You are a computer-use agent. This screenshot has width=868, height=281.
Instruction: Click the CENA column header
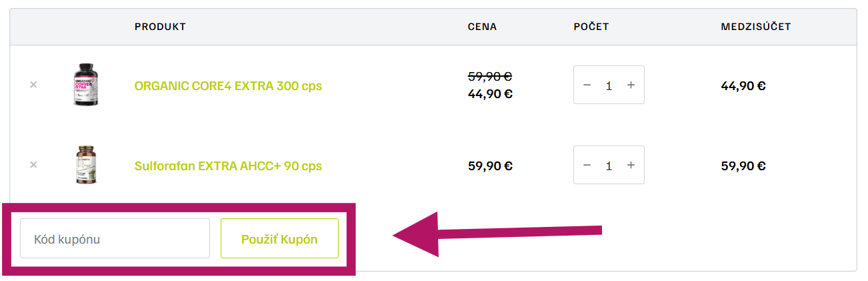click(482, 27)
